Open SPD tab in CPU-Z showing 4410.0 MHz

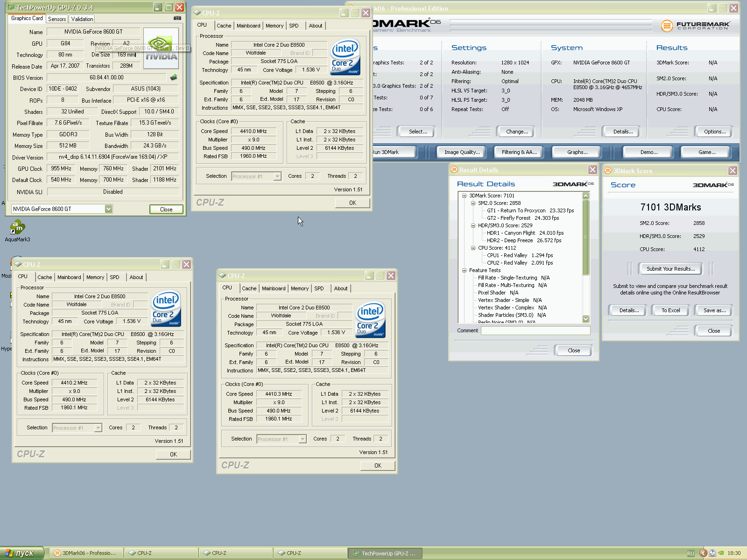click(x=294, y=26)
